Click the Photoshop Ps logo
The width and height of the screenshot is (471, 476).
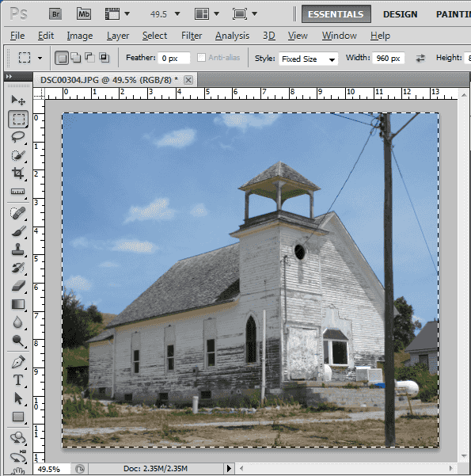[x=18, y=13]
